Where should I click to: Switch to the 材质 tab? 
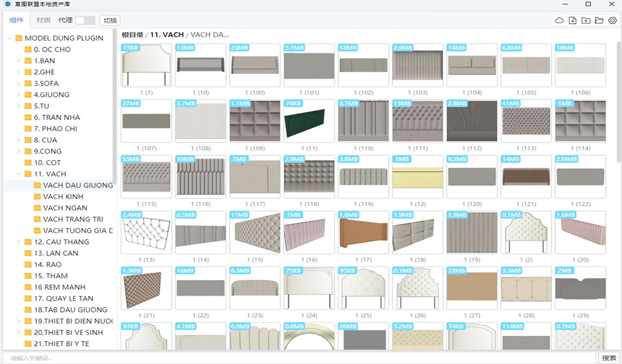click(x=43, y=20)
